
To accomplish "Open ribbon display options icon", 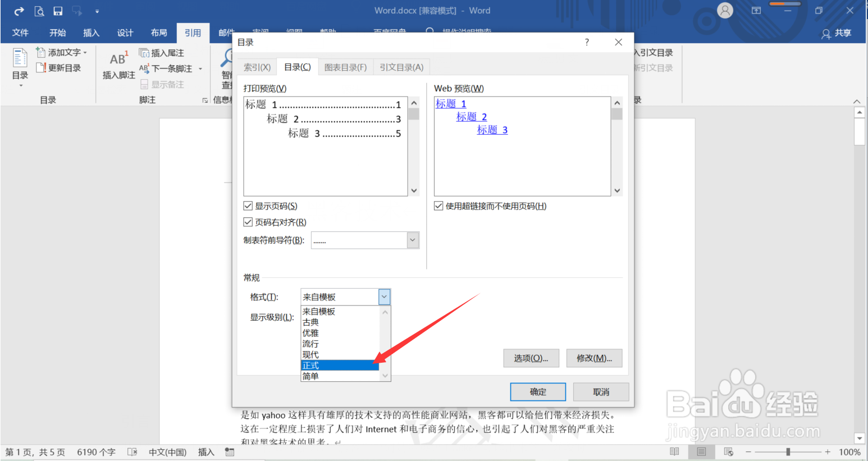I will (x=756, y=11).
